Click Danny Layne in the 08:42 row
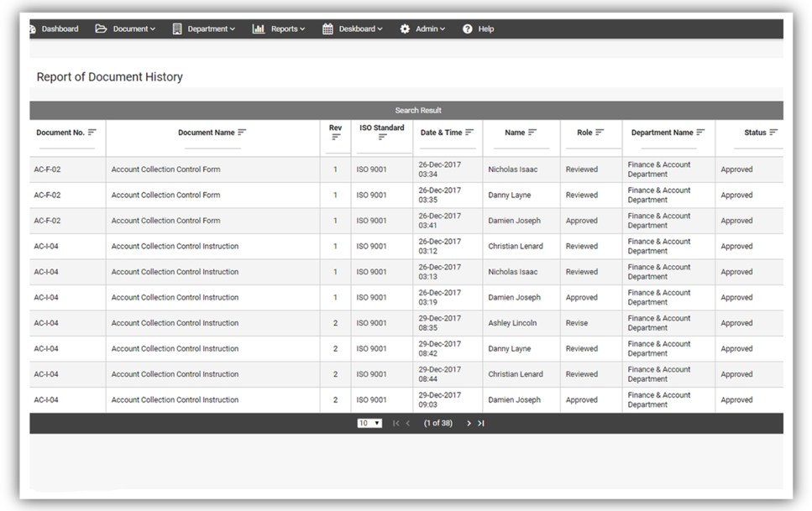 coord(509,349)
